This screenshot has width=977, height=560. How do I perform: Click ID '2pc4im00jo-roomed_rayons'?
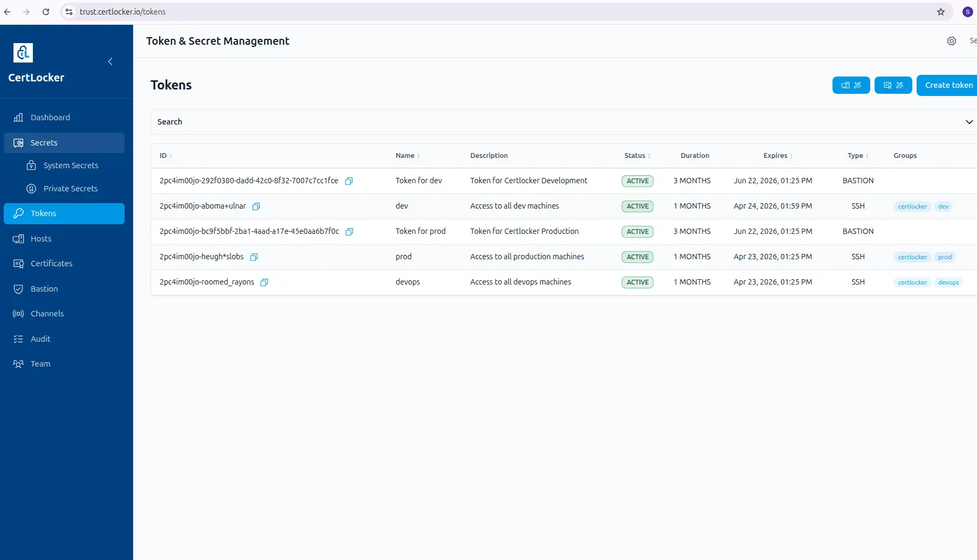(x=207, y=282)
